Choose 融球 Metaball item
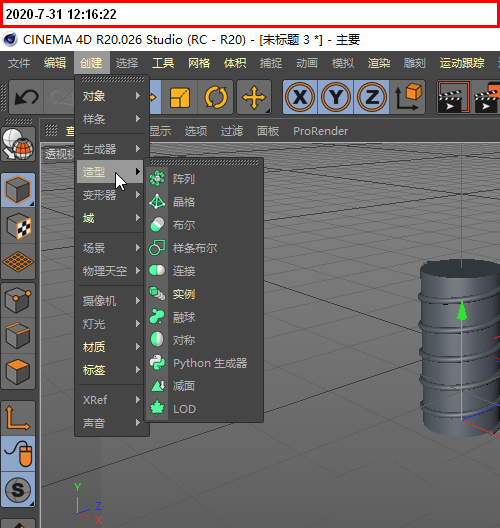This screenshot has height=528, width=500. pos(204,317)
